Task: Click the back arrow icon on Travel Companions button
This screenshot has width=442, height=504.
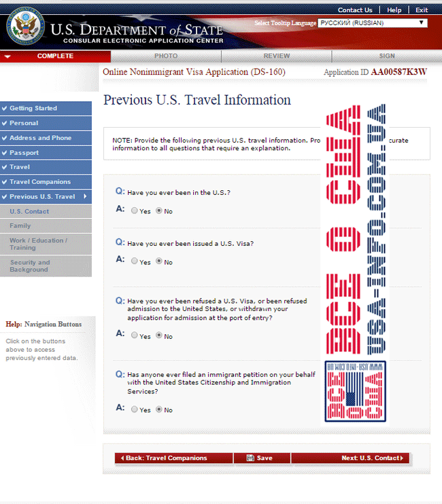Action: (x=122, y=458)
